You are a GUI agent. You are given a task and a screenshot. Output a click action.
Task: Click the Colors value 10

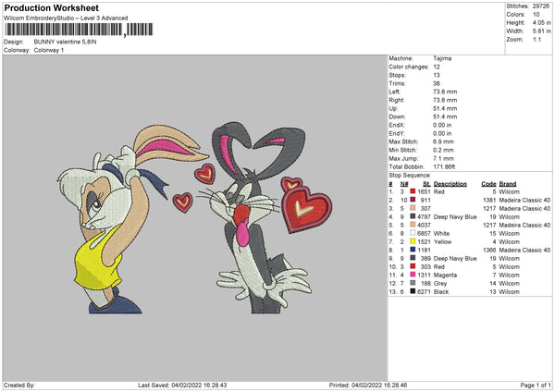tap(536, 15)
